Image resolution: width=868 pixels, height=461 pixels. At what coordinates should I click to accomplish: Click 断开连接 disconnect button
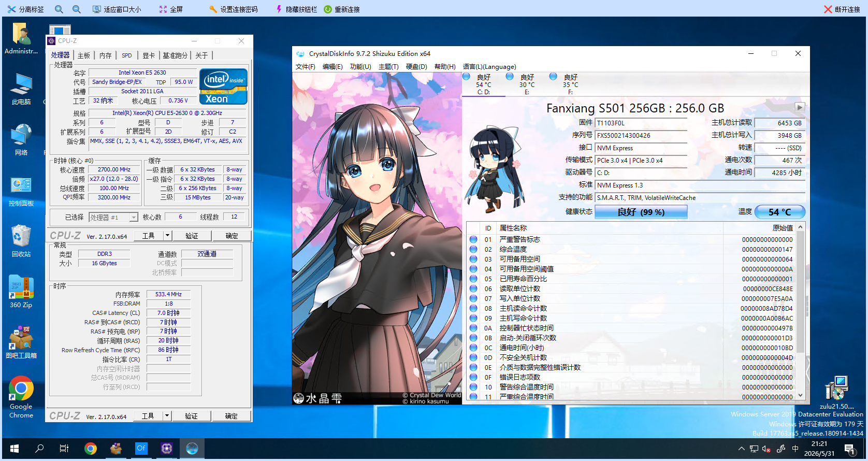click(842, 9)
